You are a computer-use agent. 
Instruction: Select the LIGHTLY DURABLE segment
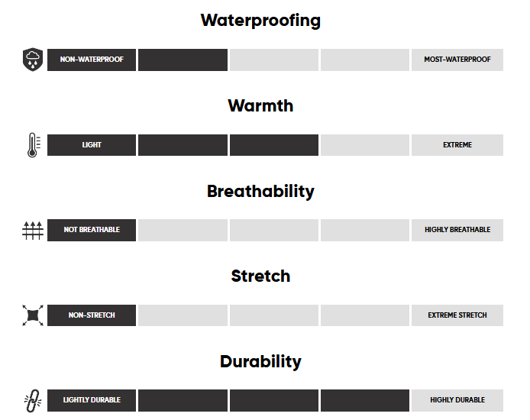(92, 400)
